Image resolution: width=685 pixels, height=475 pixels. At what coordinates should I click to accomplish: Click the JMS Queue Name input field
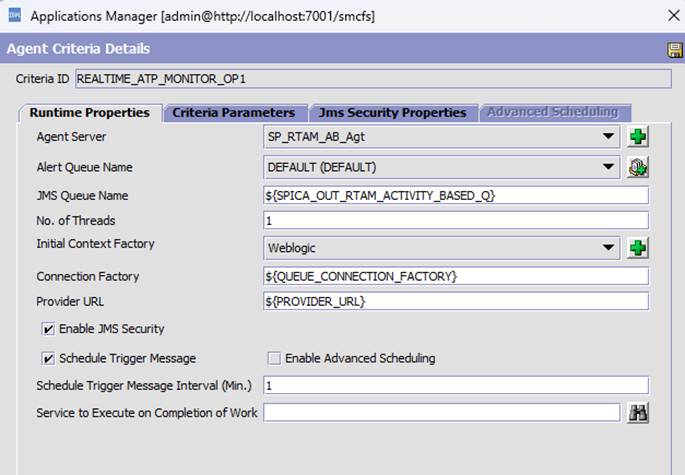point(455,195)
